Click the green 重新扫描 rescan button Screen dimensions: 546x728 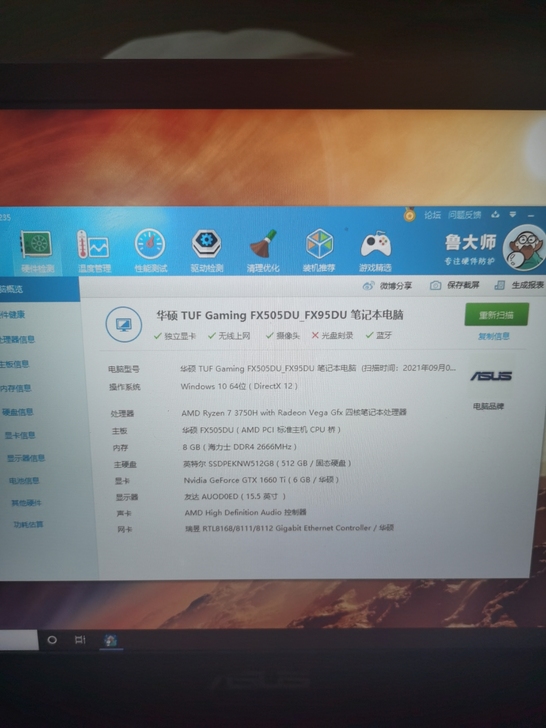coord(496,315)
